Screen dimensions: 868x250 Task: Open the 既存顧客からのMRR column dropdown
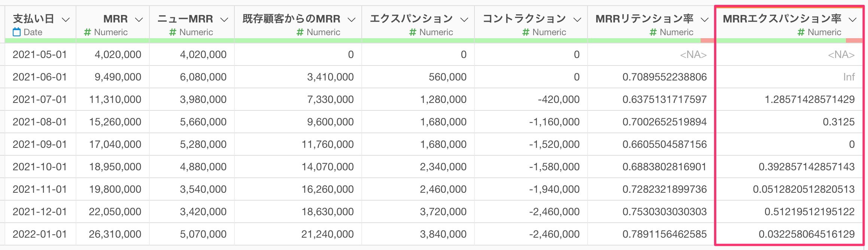click(352, 19)
